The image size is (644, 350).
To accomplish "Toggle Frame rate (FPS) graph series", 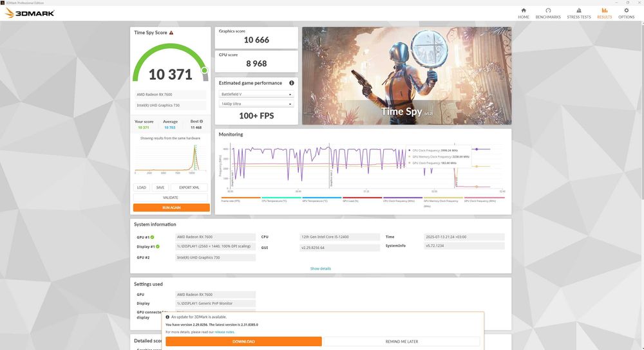I will coord(241,199).
